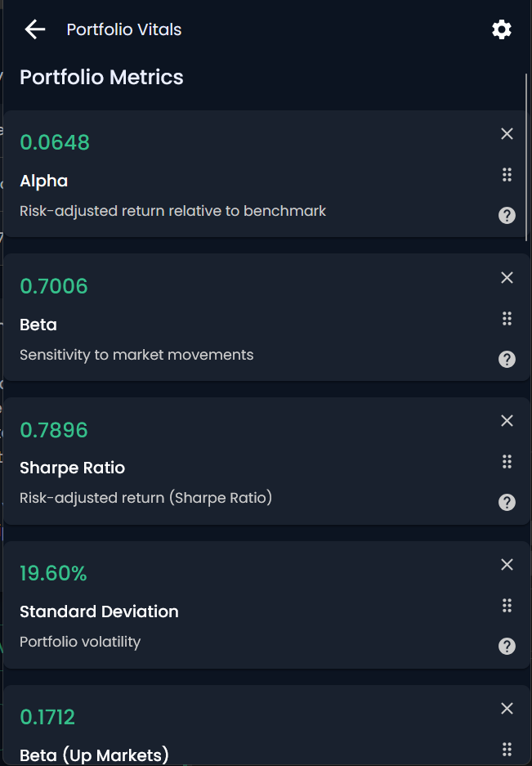Open help for the Beta metric
Image resolution: width=532 pixels, height=766 pixels.
click(x=507, y=359)
